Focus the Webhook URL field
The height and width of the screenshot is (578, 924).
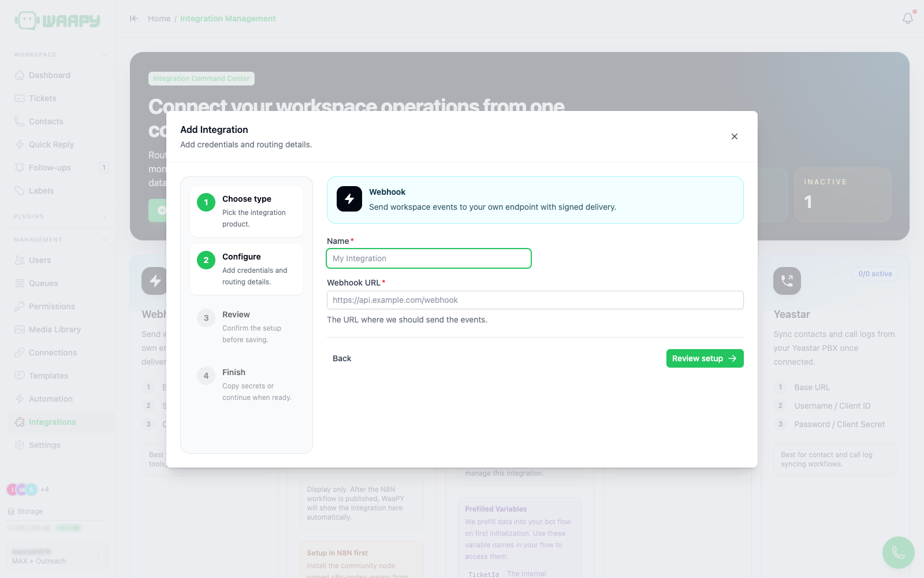click(x=535, y=300)
